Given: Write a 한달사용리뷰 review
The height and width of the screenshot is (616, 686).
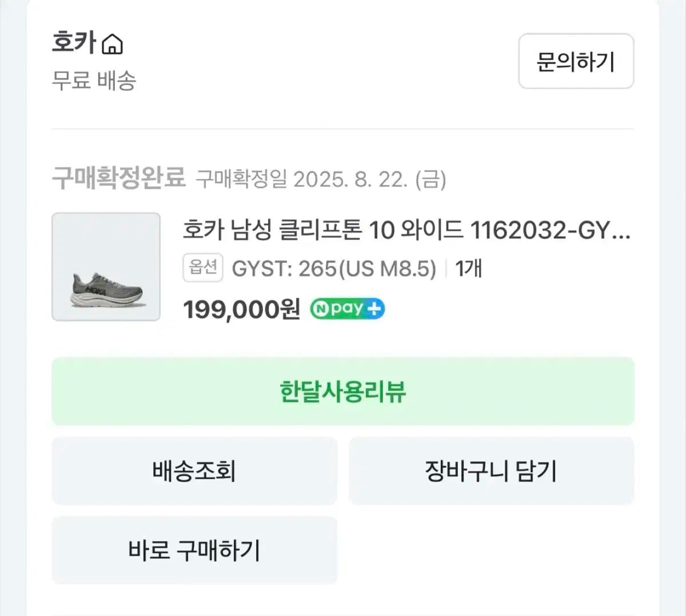Looking at the screenshot, I should [343, 391].
